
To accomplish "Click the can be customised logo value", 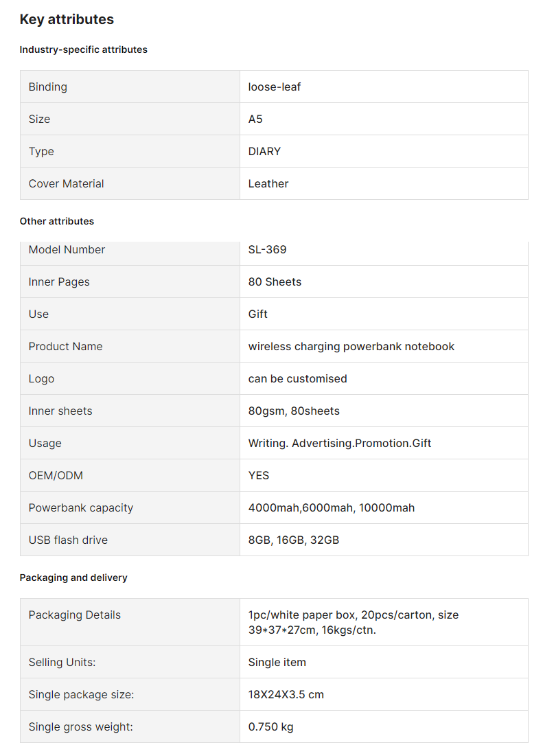I will tap(297, 379).
